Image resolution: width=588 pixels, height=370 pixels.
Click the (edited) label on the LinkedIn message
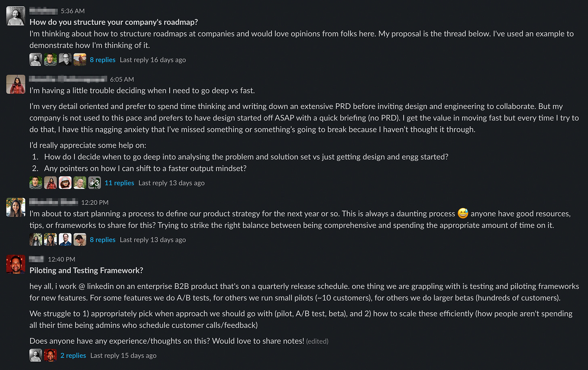point(317,341)
